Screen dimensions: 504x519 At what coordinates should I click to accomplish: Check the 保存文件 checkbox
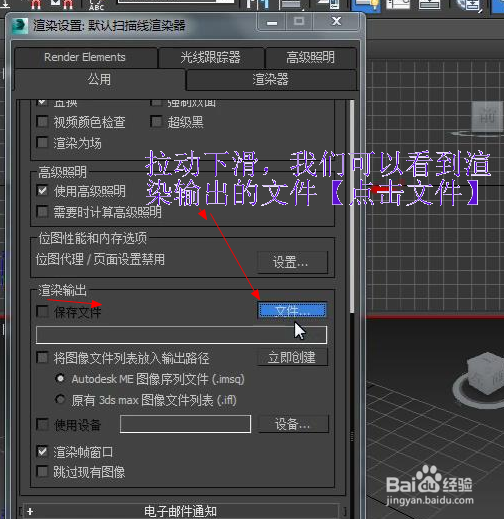tap(42, 312)
